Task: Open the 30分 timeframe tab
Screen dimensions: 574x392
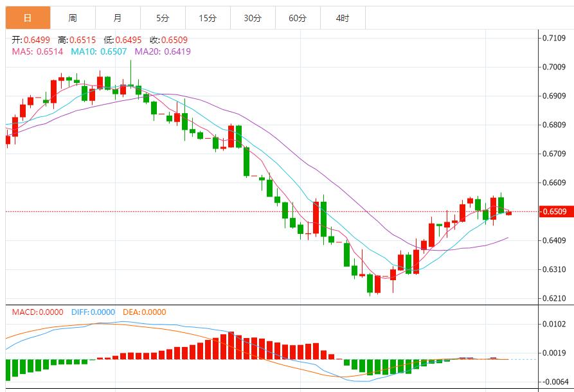Action: pos(253,17)
